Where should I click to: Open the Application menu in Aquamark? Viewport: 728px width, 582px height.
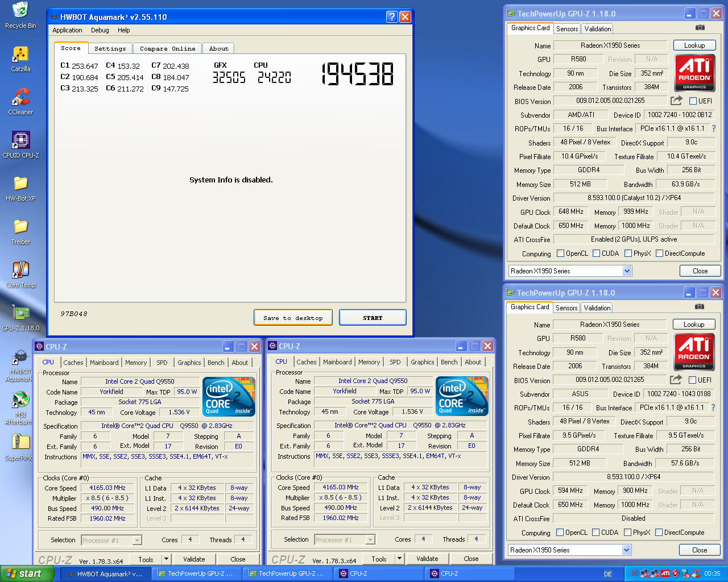67,30
